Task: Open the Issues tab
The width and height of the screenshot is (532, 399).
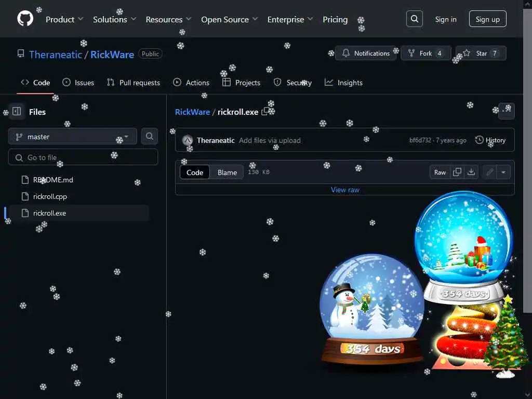Action: tap(78, 83)
